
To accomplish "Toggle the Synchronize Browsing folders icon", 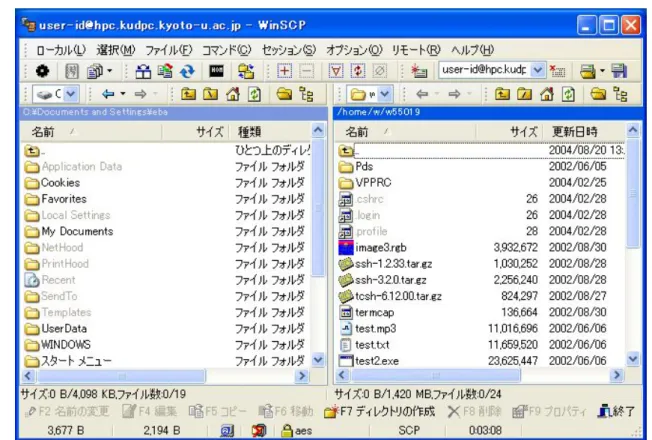I will (x=246, y=71).
